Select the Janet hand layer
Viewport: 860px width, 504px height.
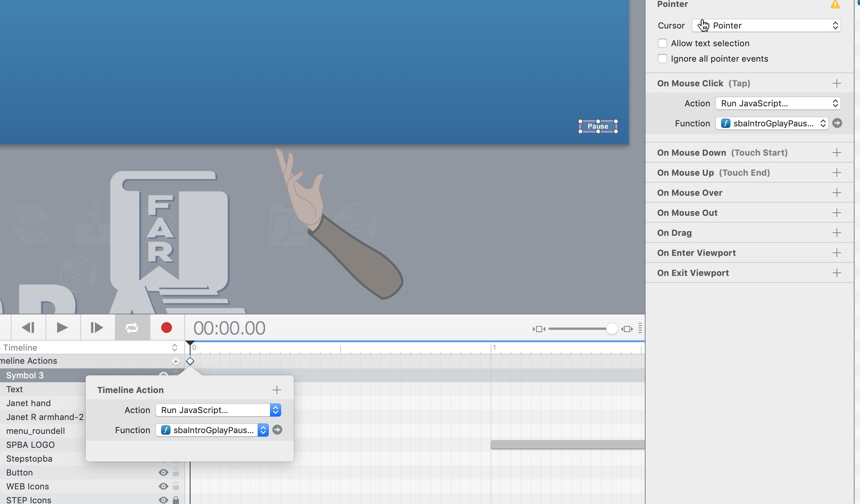[29, 403]
